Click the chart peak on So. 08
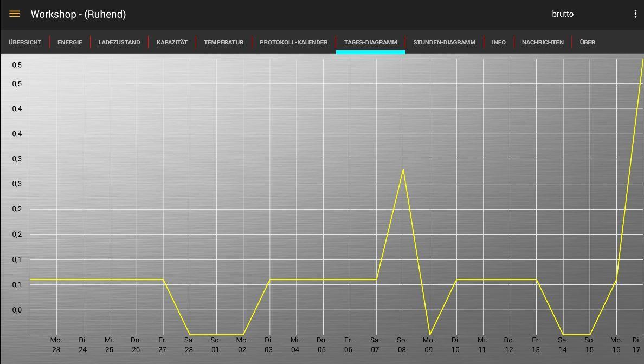Image resolution: width=644 pixels, height=364 pixels. click(x=403, y=170)
